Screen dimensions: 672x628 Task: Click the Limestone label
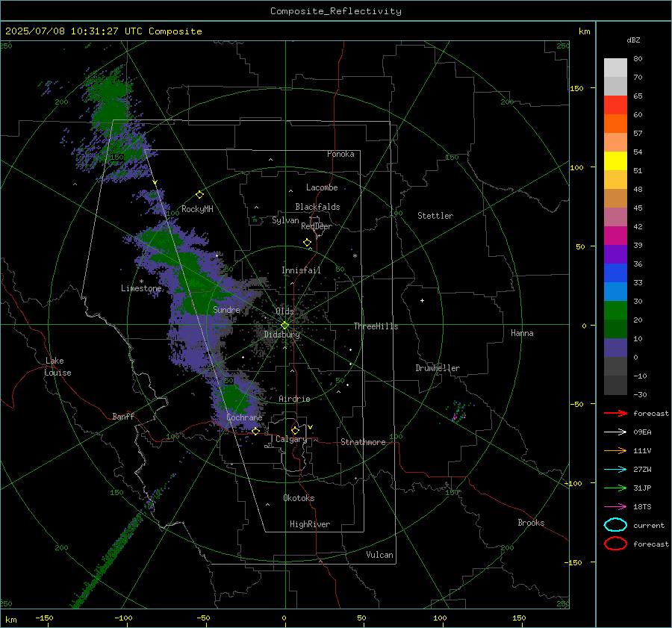pyautogui.click(x=141, y=288)
